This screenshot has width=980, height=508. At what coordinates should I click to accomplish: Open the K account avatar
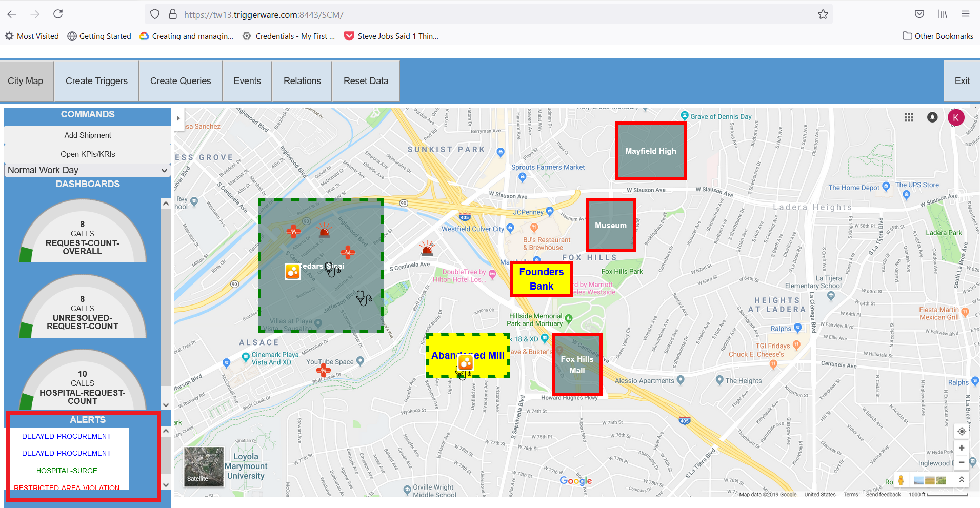[956, 117]
